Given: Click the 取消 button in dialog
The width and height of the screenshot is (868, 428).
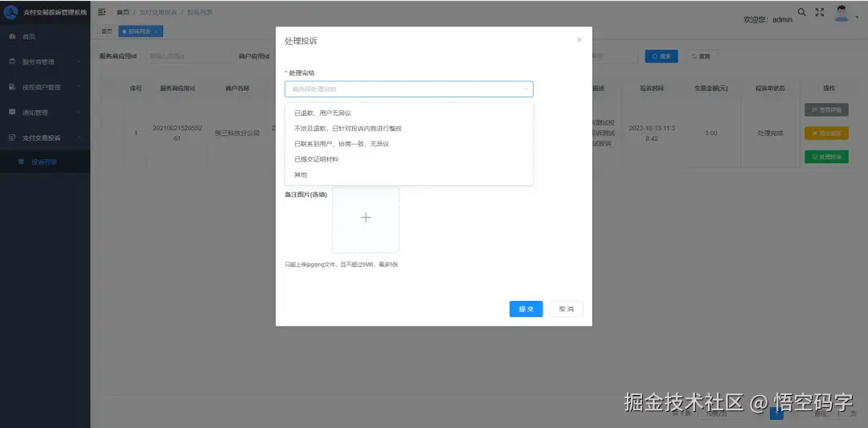Looking at the screenshot, I should pos(567,310).
